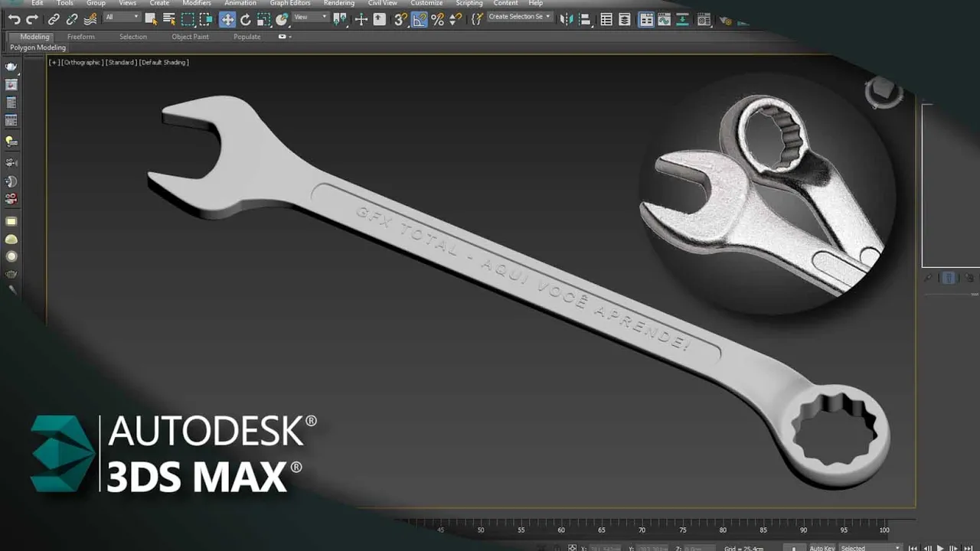Activate the Select and Scale tool
Image resolution: width=980 pixels, height=551 pixels.
click(264, 19)
